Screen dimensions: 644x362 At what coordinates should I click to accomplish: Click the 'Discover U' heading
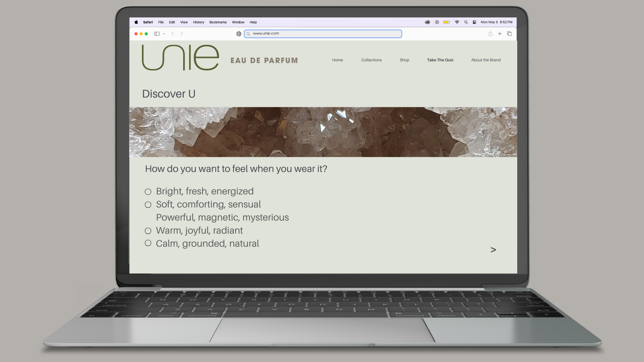(169, 94)
